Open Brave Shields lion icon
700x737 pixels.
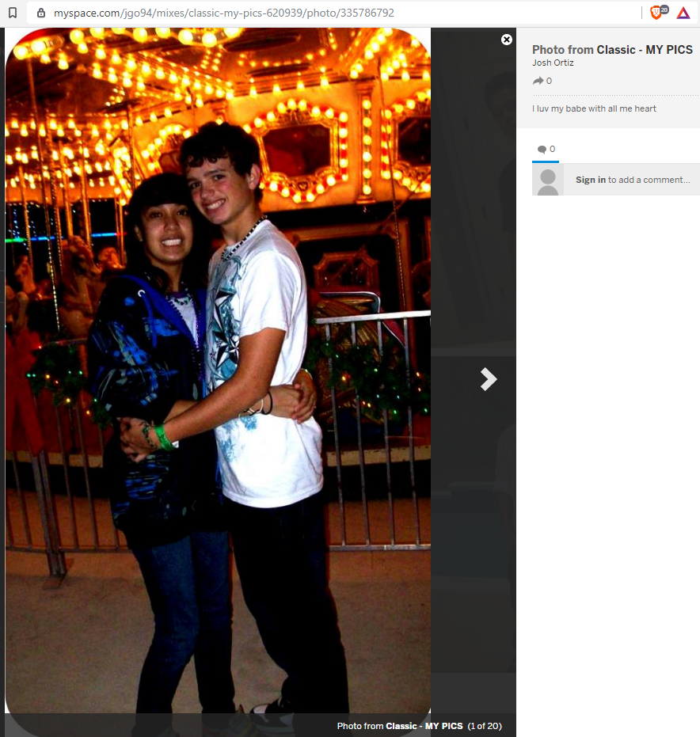pyautogui.click(x=658, y=12)
